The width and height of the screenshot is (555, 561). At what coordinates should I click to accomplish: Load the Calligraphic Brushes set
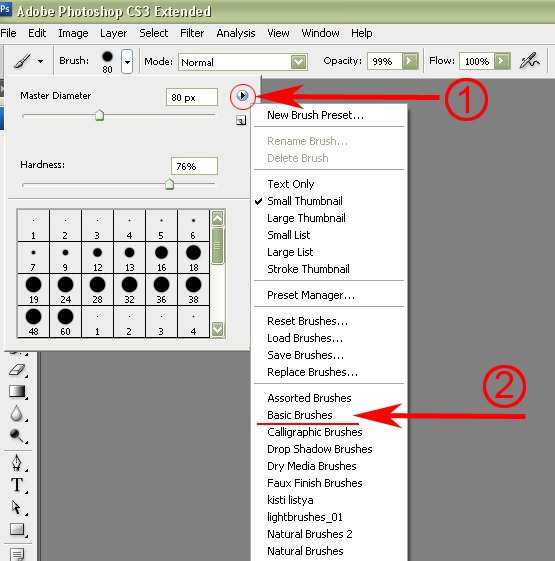coord(315,432)
